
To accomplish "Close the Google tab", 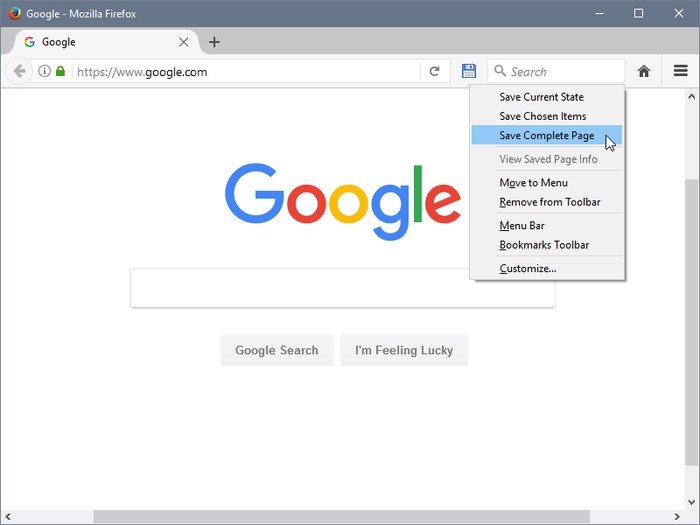I will pos(183,42).
